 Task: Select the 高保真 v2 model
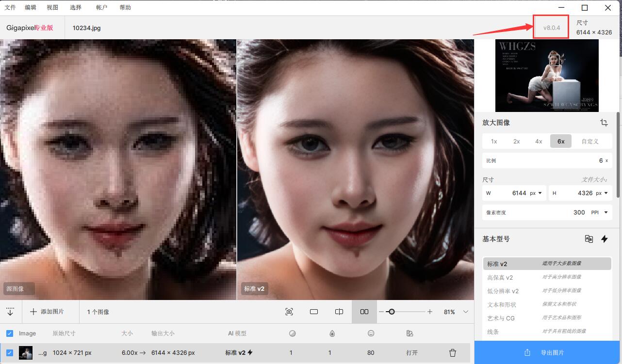point(547,277)
